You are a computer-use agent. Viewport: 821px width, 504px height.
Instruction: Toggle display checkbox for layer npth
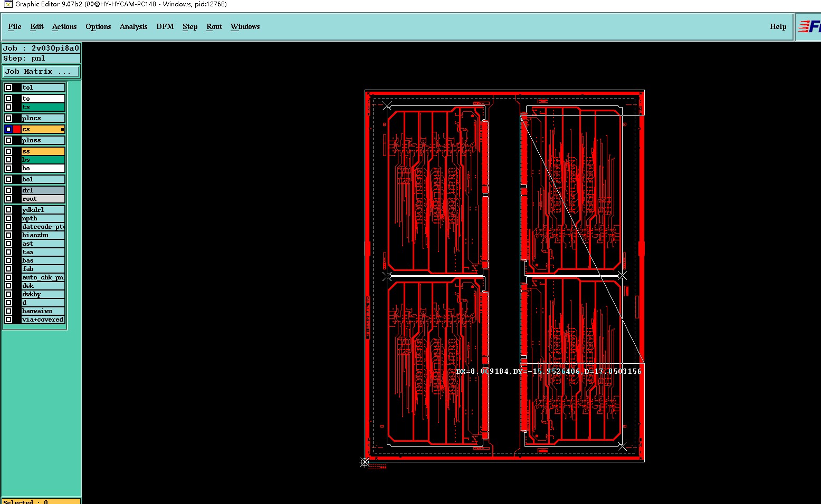(8, 218)
